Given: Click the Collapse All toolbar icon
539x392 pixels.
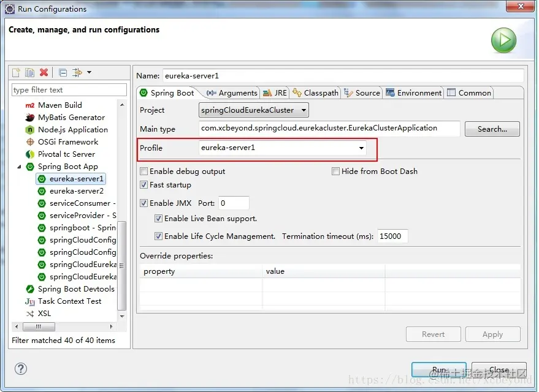Looking at the screenshot, I should click(63, 72).
